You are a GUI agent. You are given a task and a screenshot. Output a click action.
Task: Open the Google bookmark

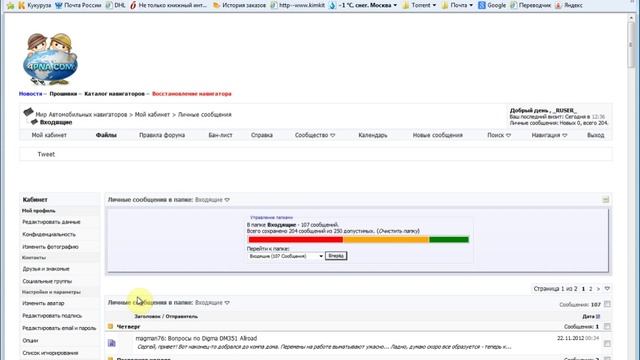click(x=492, y=5)
